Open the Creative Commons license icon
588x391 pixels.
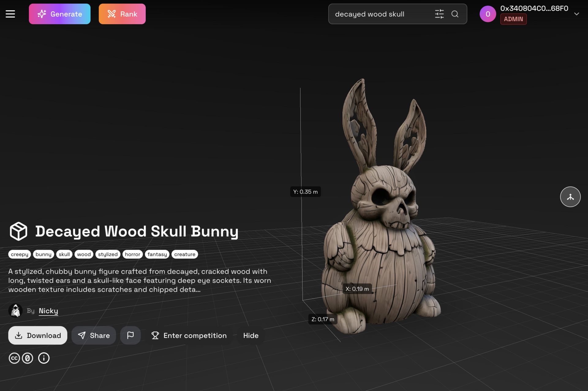[x=14, y=358]
